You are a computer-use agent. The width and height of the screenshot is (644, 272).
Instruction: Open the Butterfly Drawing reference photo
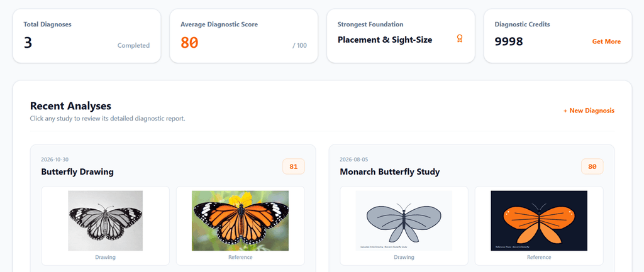pyautogui.click(x=240, y=220)
